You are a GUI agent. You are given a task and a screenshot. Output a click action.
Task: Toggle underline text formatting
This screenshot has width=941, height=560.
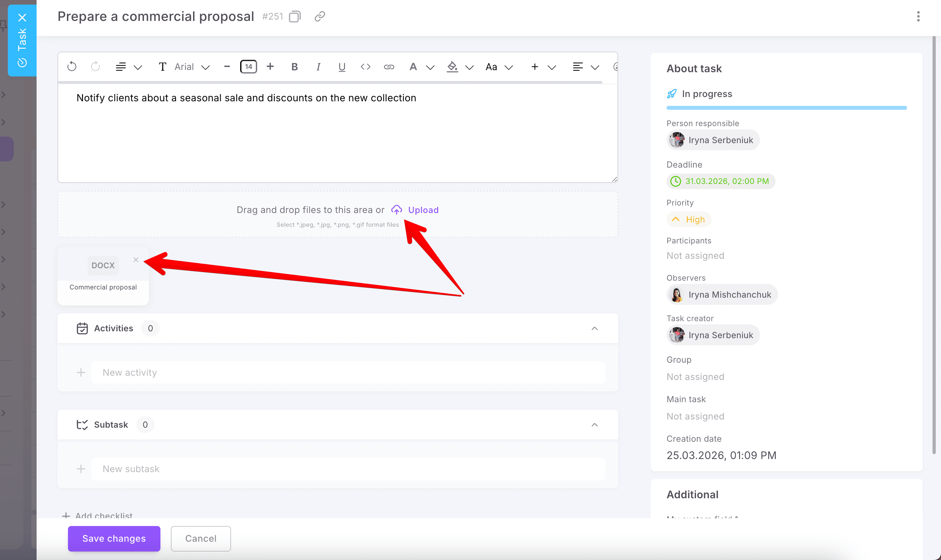342,67
